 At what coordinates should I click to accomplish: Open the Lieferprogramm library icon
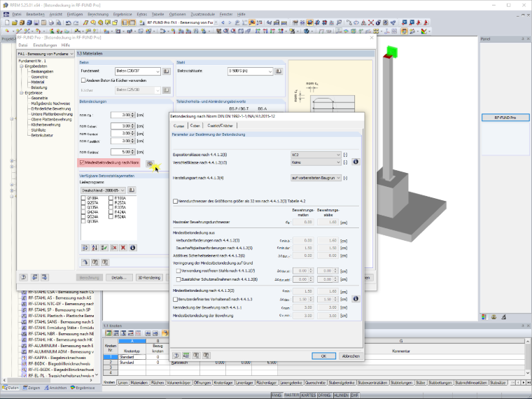click(132, 190)
